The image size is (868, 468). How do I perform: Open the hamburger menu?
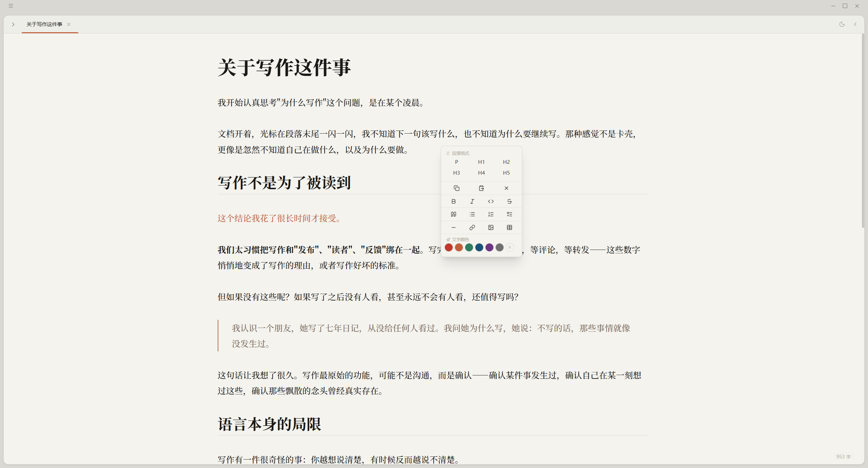(11, 6)
